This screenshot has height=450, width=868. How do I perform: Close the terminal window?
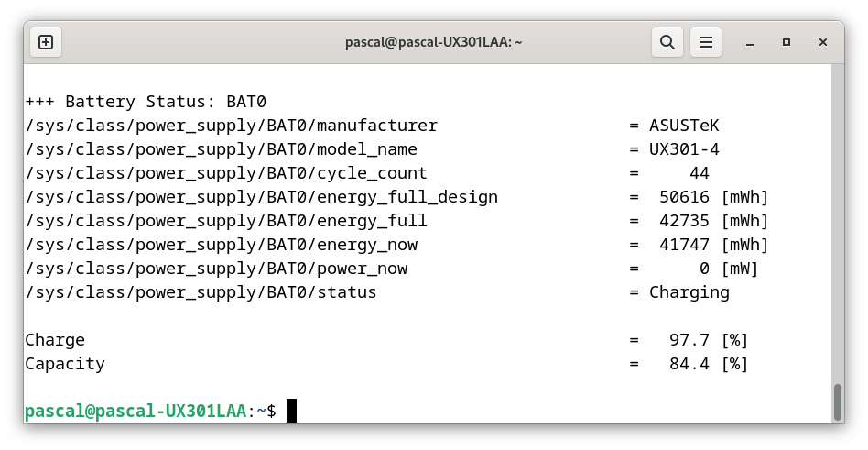822,43
